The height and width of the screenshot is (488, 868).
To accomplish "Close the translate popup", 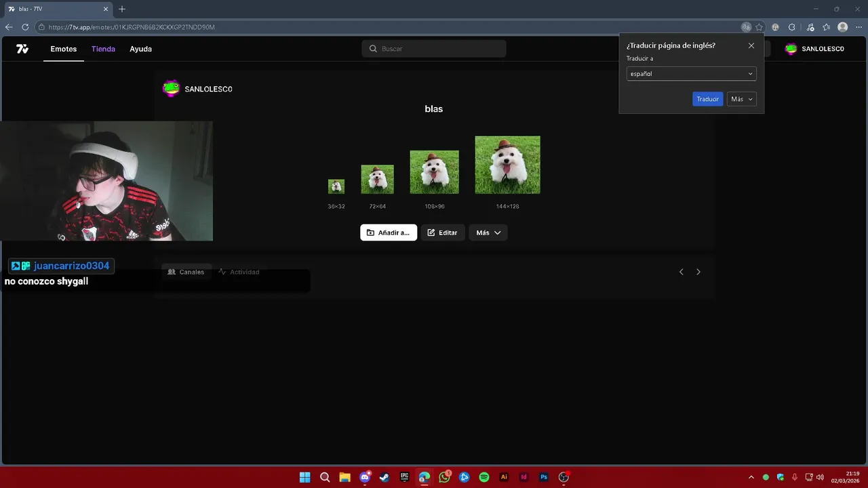I will (751, 45).
